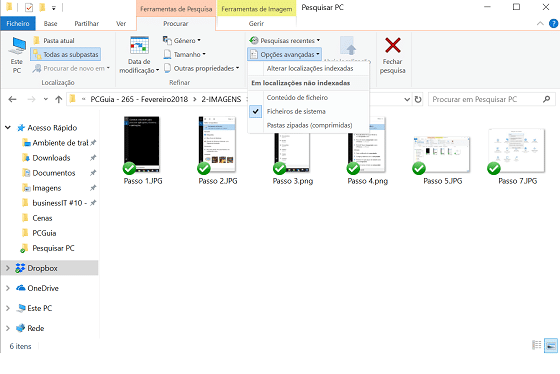The width and height of the screenshot is (560, 374).
Task: Expand the Este PC tree node
Action: coord(8,308)
